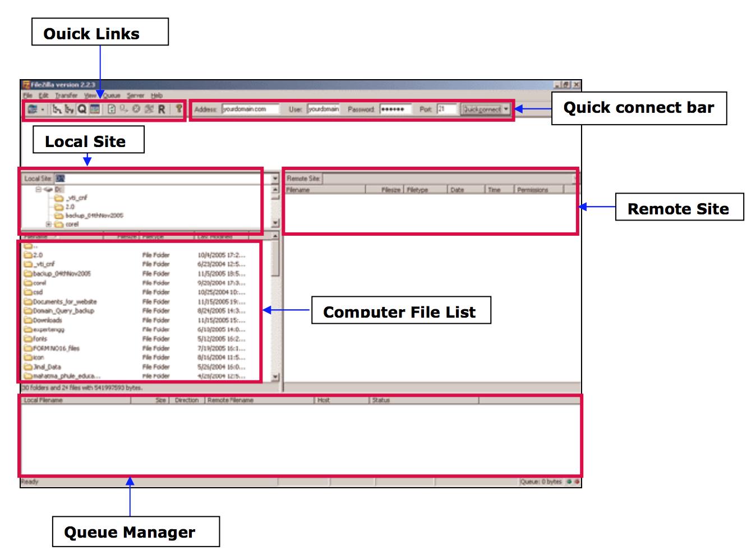The width and height of the screenshot is (756, 559).
Task: Click the Port input field
Action: 447,109
